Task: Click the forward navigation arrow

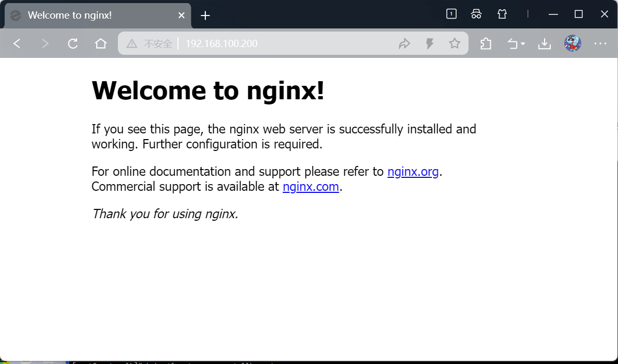Action: pyautogui.click(x=46, y=43)
